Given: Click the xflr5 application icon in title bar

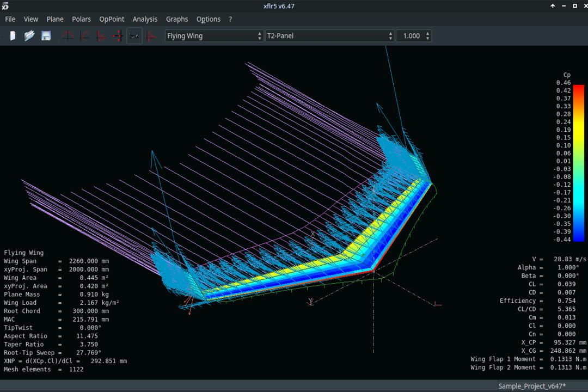Looking at the screenshot, I should (5, 6).
